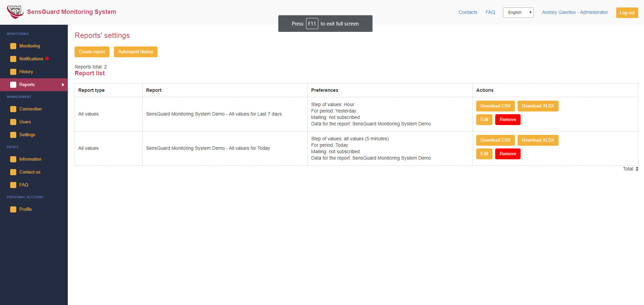Click the Create report button
This screenshot has height=305, width=644.
(x=92, y=52)
